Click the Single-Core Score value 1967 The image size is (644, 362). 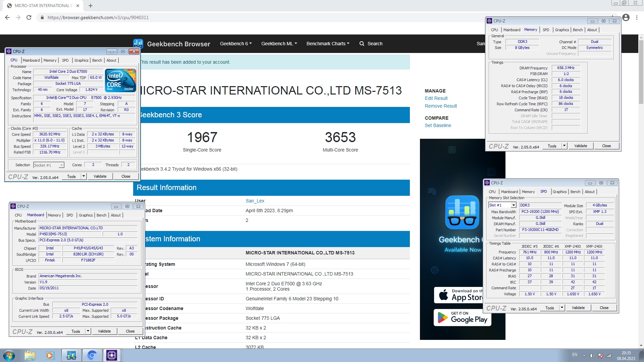(202, 137)
